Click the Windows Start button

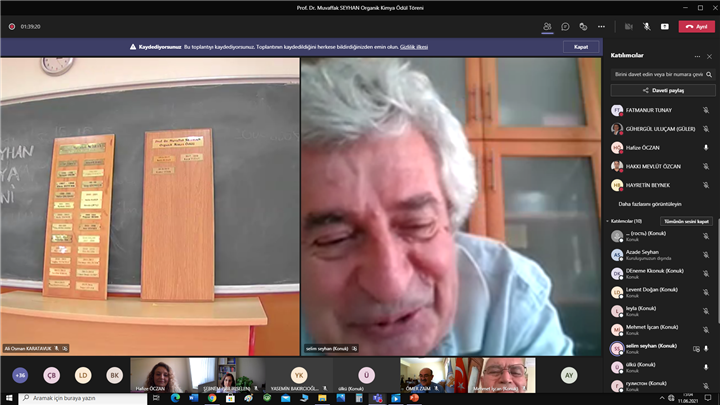pyautogui.click(x=8, y=397)
